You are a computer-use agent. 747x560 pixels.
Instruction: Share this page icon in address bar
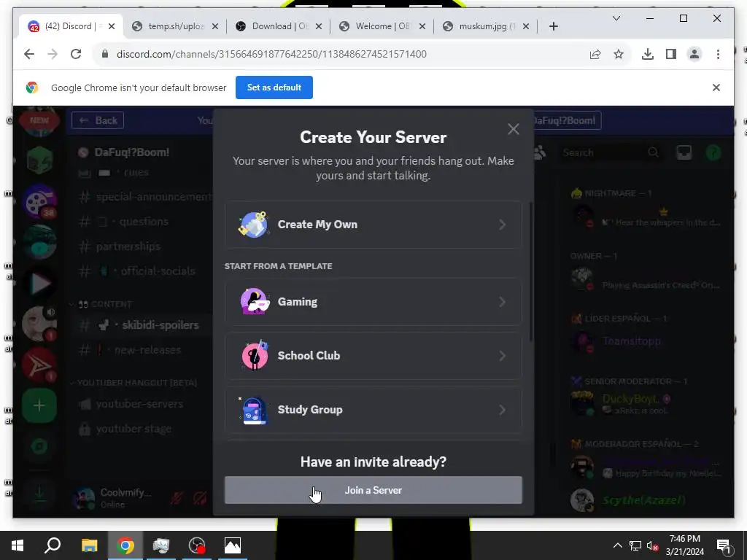coord(595,54)
